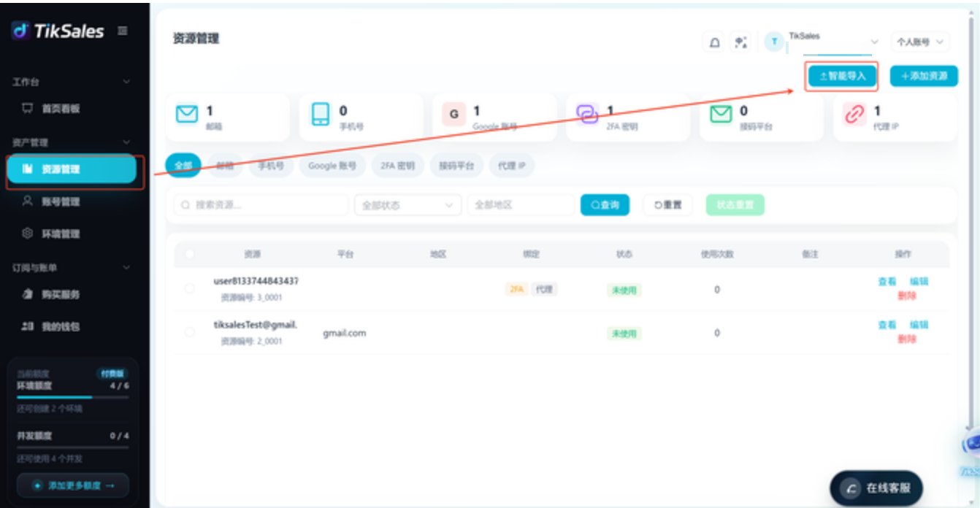
Task: Click the phone number stat card icon
Action: (x=321, y=115)
